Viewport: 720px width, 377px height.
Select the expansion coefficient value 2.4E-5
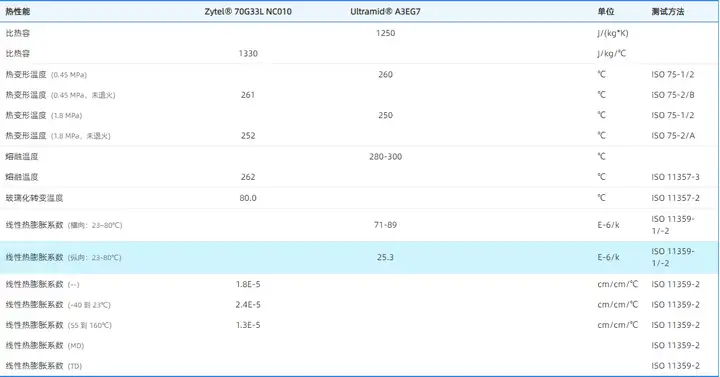(x=248, y=304)
